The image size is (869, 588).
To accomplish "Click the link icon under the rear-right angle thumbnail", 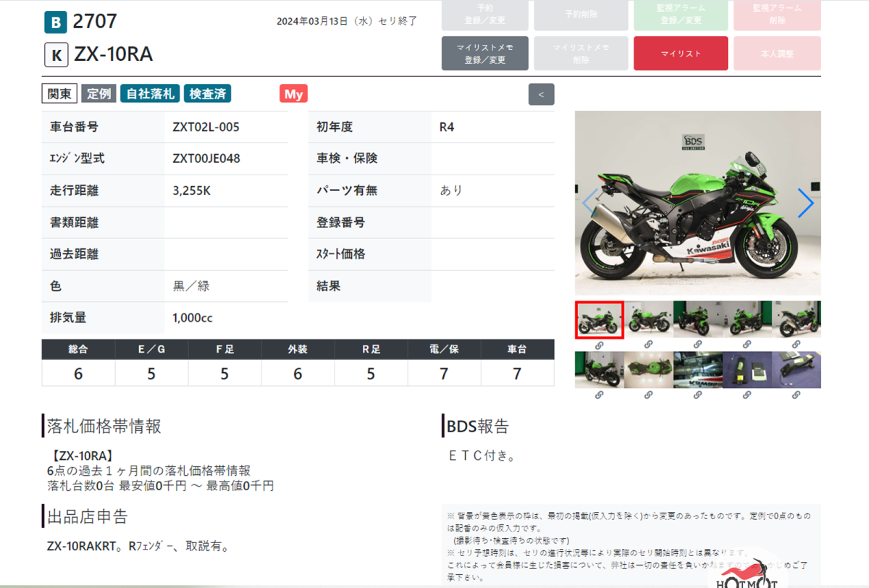I will 797,345.
